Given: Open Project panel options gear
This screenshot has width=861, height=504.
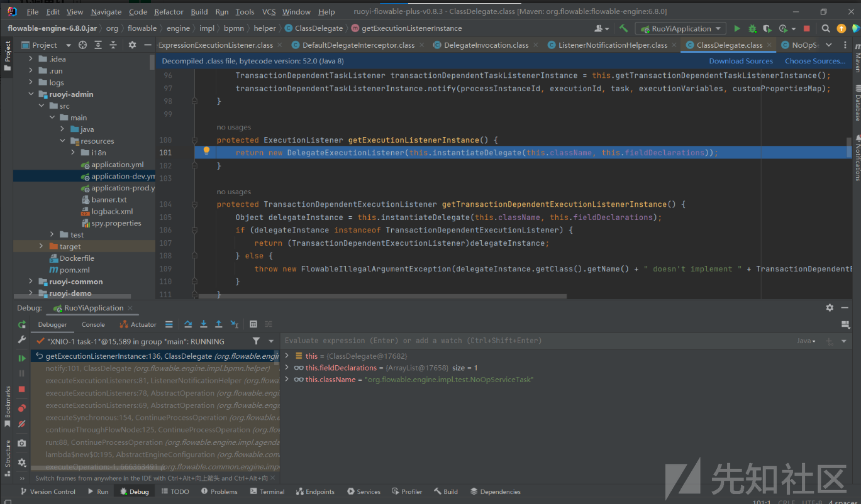Looking at the screenshot, I should pyautogui.click(x=132, y=45).
